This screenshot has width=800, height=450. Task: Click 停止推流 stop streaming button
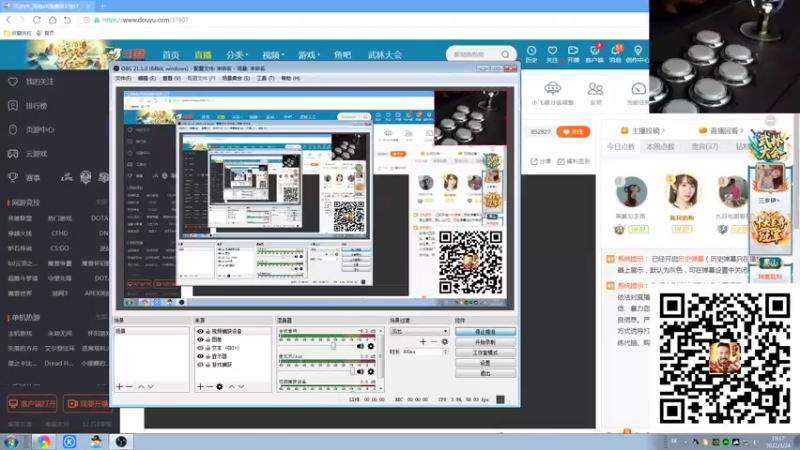pos(485,332)
